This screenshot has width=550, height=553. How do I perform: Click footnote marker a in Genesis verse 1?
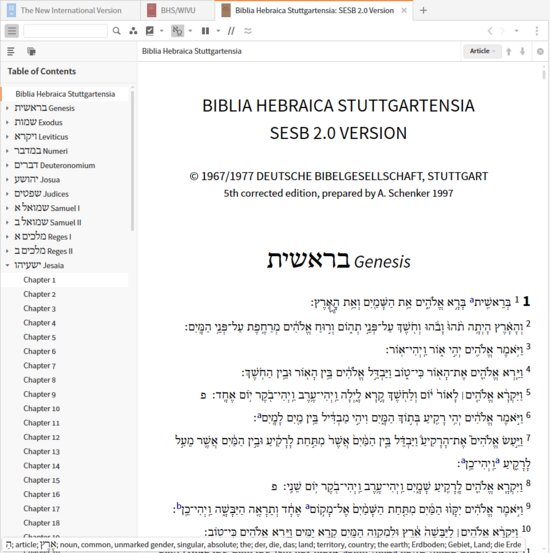point(472,300)
